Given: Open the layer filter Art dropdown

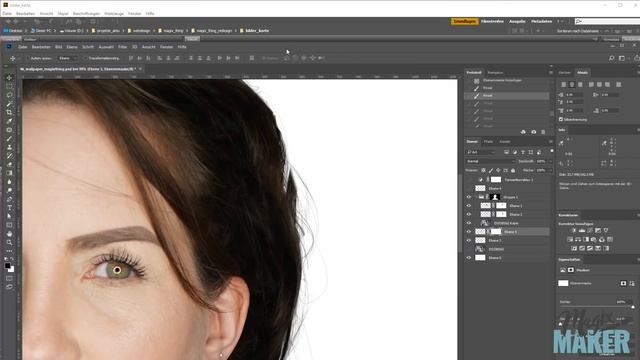Looking at the screenshot, I should tap(482, 152).
